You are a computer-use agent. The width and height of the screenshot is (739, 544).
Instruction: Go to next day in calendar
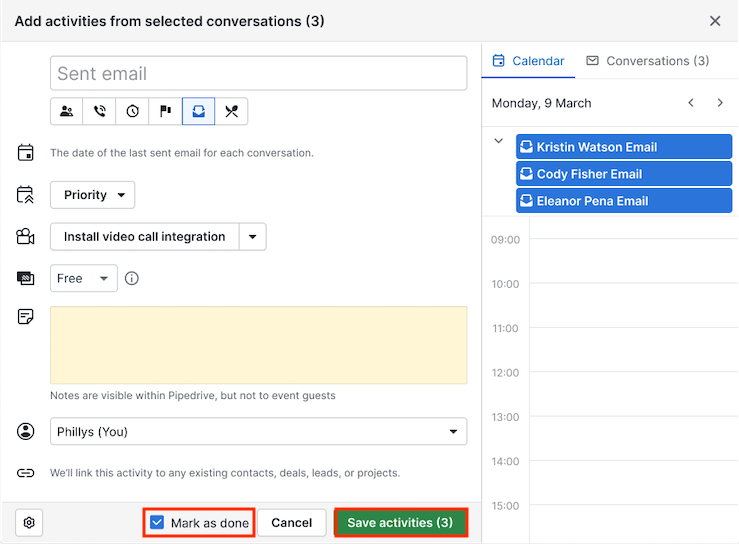click(x=720, y=103)
